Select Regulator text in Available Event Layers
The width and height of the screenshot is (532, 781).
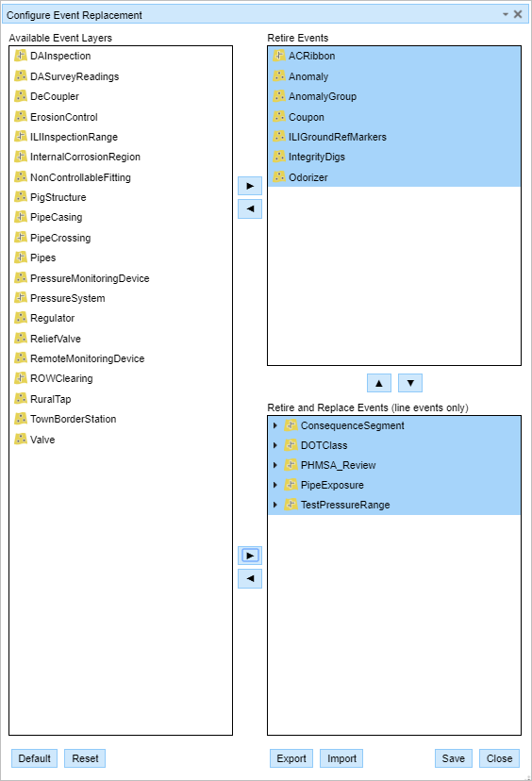[x=52, y=318]
